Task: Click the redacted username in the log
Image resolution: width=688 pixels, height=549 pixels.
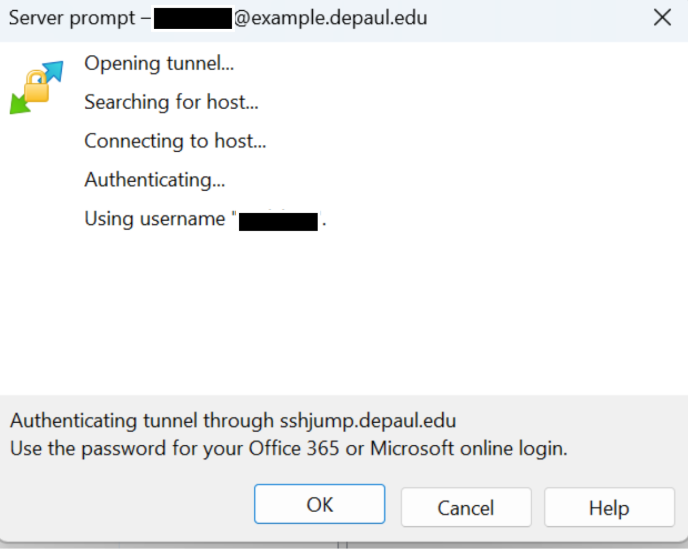Action: click(x=278, y=220)
